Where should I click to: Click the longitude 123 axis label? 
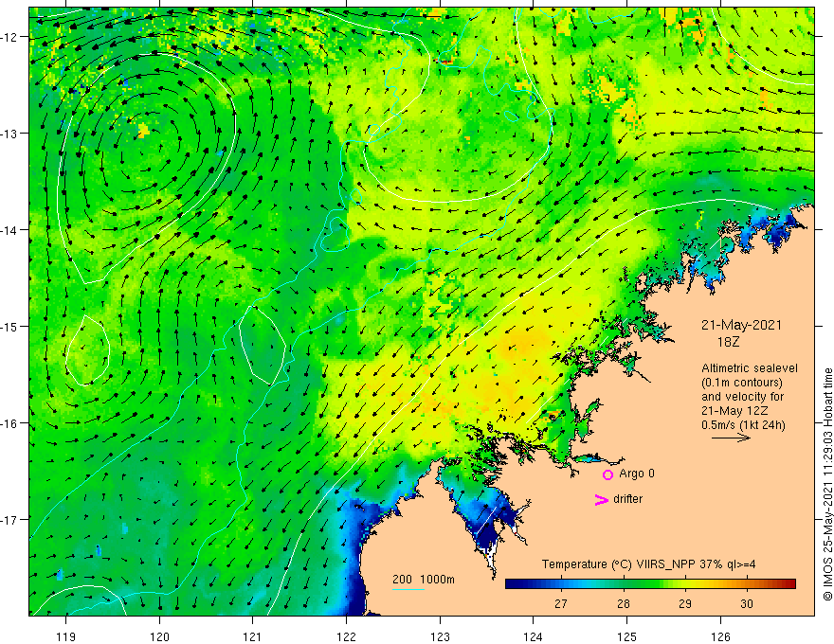point(440,636)
